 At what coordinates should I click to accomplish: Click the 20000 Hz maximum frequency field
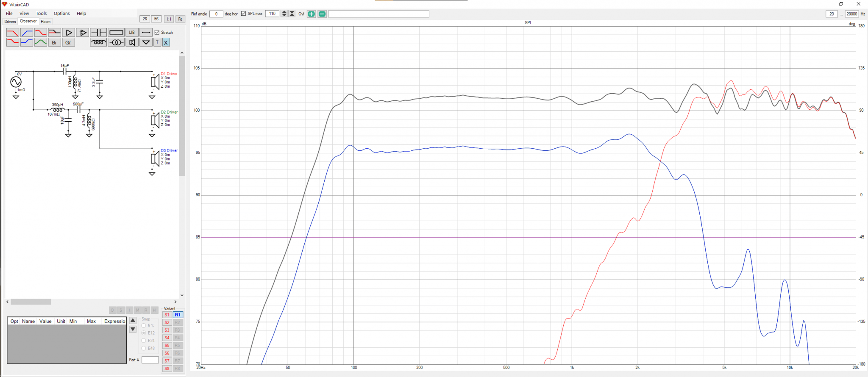tap(852, 14)
